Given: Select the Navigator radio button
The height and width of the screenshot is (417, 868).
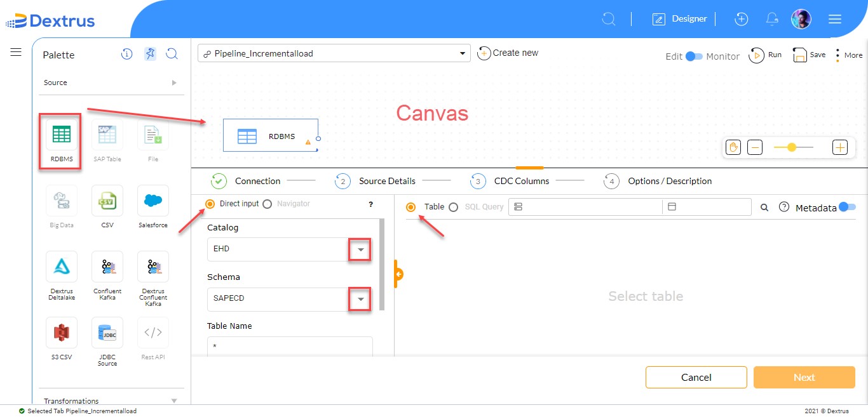Looking at the screenshot, I should (x=267, y=204).
